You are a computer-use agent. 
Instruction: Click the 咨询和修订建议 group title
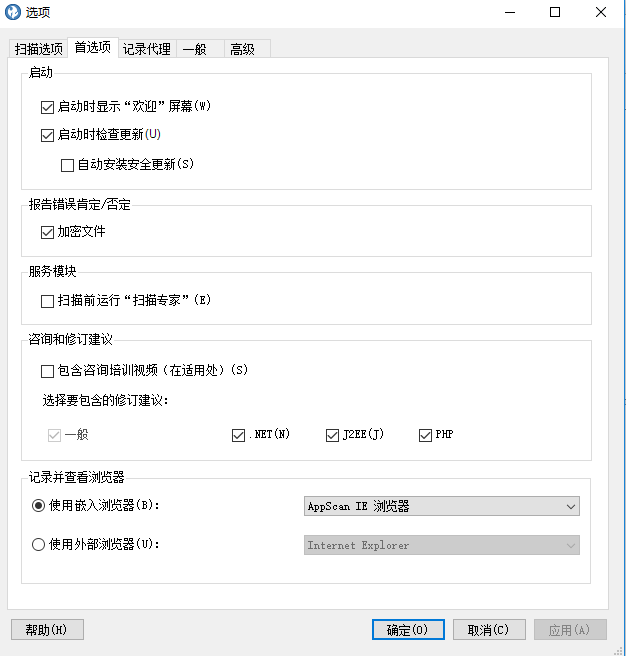click(70, 339)
